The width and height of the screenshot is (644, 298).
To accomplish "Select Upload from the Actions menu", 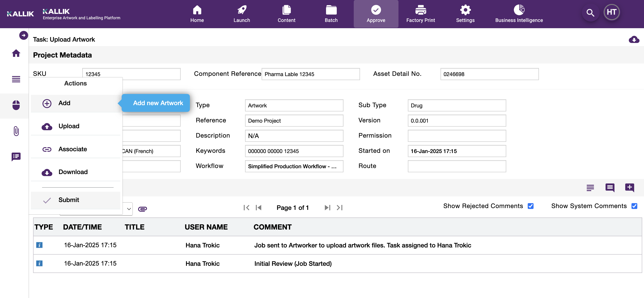I will (69, 126).
